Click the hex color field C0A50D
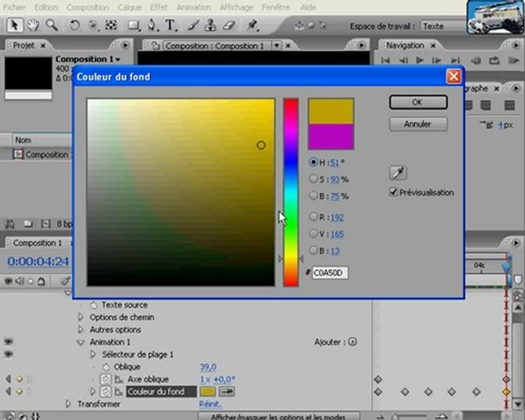This screenshot has width=525, height=420. tap(330, 273)
